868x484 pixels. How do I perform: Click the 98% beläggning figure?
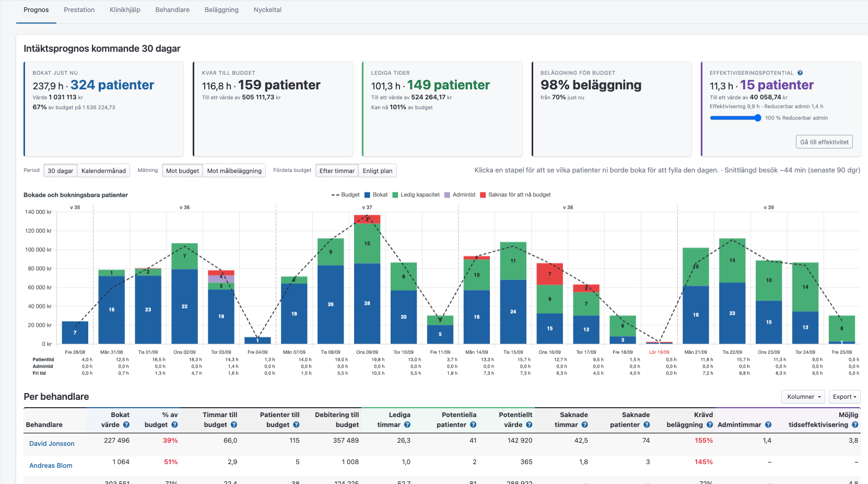point(591,85)
